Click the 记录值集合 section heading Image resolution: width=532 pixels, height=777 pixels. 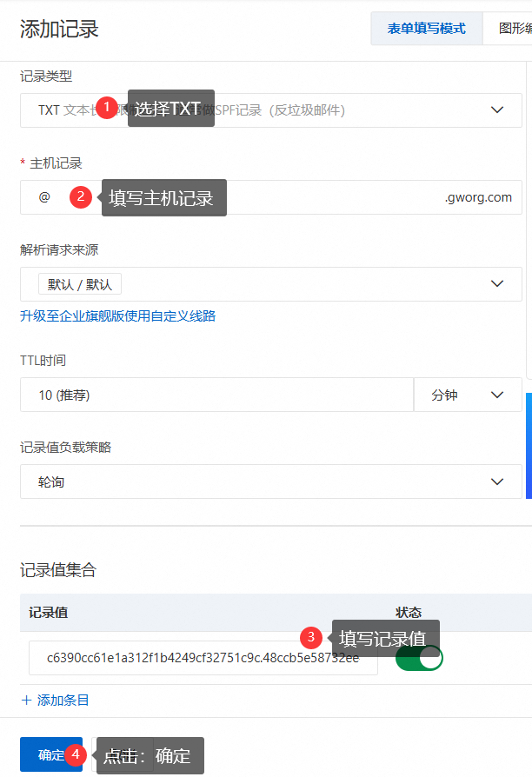(x=58, y=570)
